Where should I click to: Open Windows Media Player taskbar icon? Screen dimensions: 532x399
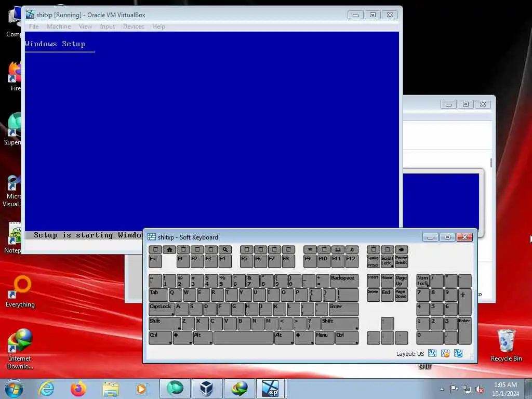point(141,389)
